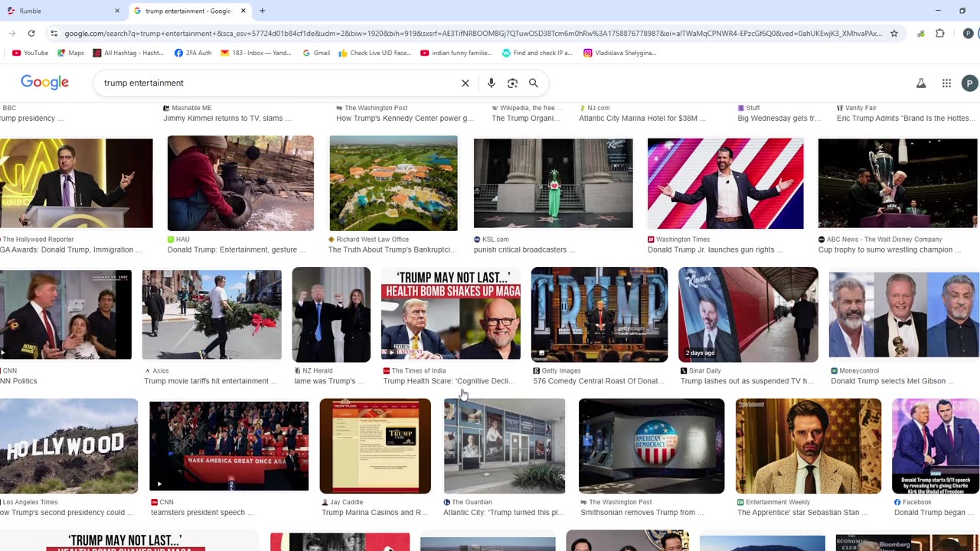
Task: Open indian funny families bookmark
Action: [x=456, y=53]
